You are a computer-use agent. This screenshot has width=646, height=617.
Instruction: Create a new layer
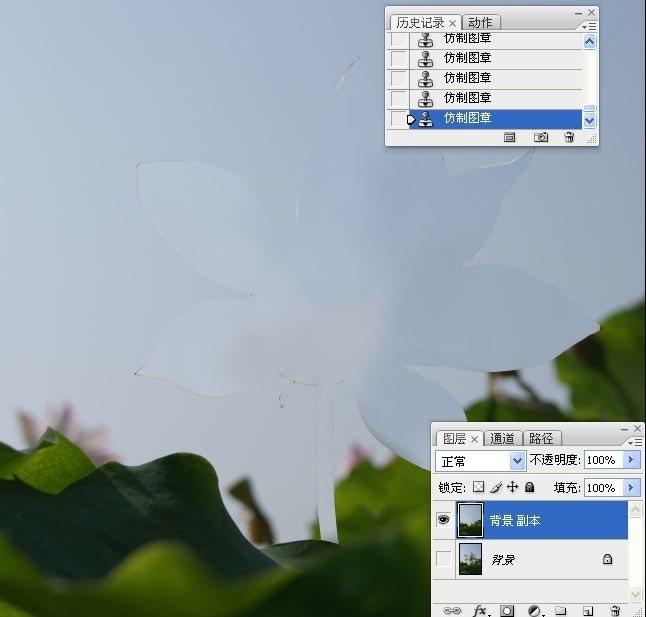[x=588, y=610]
